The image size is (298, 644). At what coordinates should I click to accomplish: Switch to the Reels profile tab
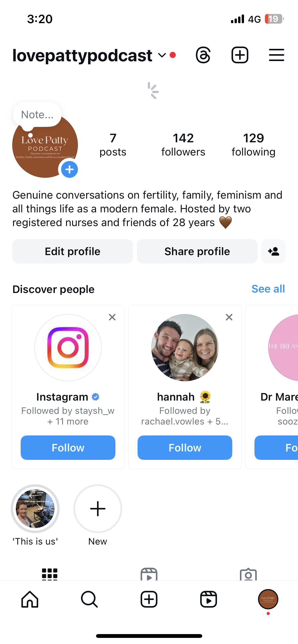point(149,574)
